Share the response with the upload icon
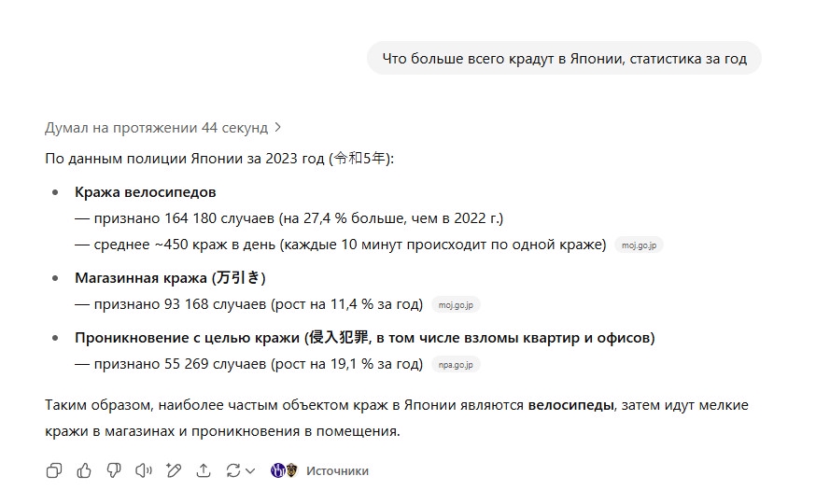The image size is (830, 504). 204,470
